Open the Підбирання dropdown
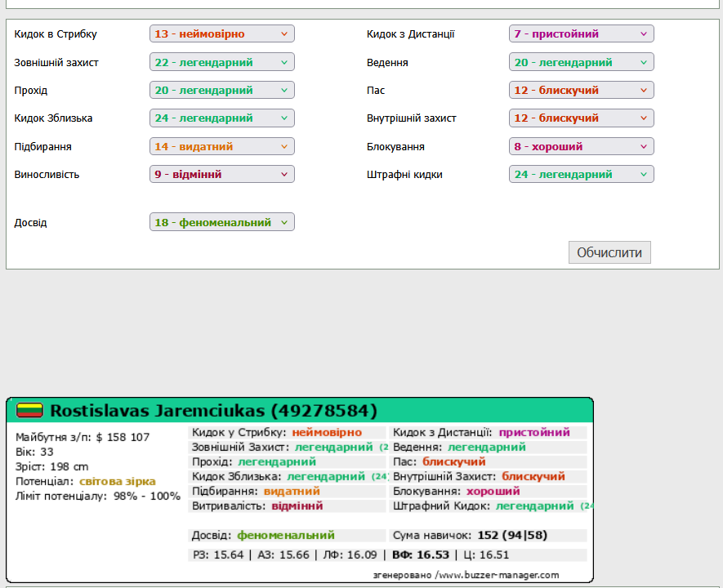Image resolution: width=723 pixels, height=588 pixels. [x=221, y=146]
